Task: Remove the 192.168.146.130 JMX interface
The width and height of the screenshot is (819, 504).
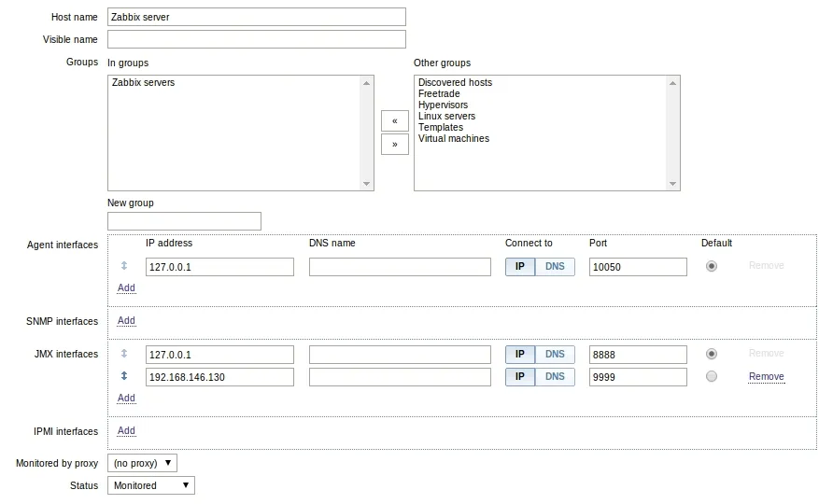Action: [x=767, y=376]
